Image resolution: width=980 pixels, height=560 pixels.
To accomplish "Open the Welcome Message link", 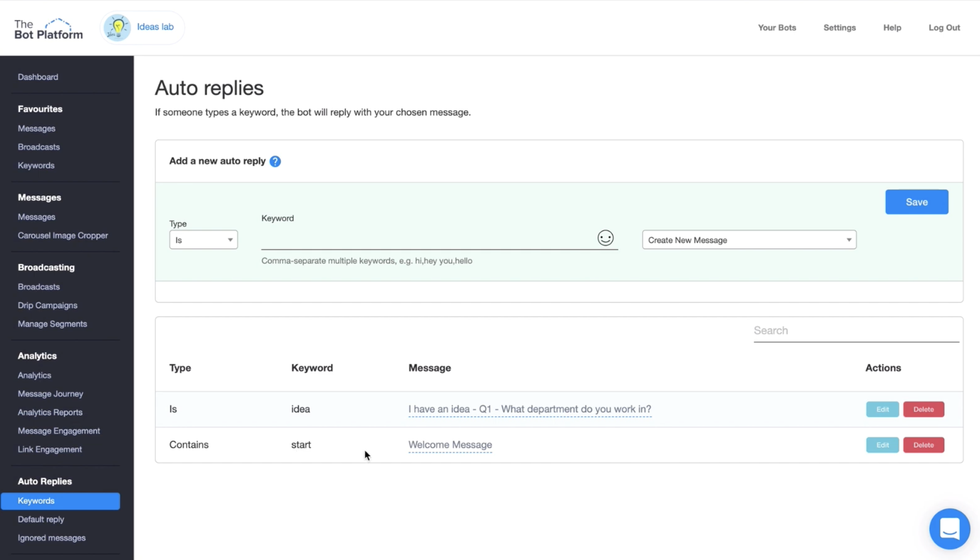I will (450, 445).
